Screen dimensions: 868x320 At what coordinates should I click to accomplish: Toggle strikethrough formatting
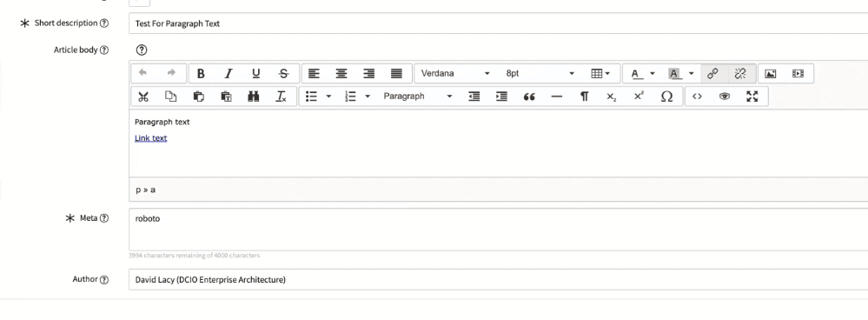[x=283, y=73]
